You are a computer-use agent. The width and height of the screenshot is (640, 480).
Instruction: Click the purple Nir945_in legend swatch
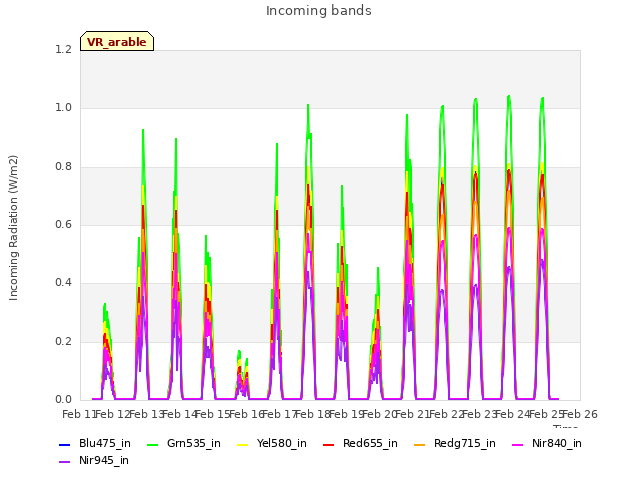[x=65, y=462]
